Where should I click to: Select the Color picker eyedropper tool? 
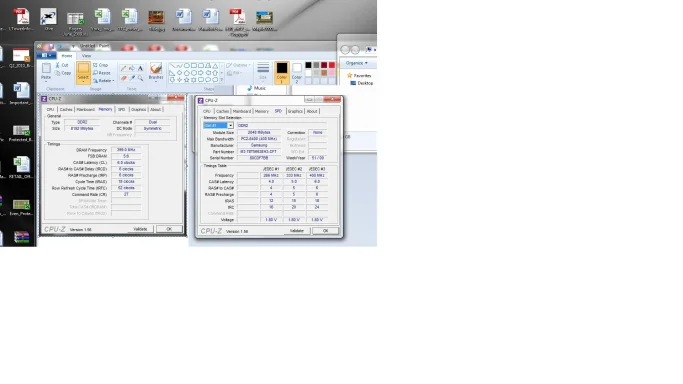132,78
